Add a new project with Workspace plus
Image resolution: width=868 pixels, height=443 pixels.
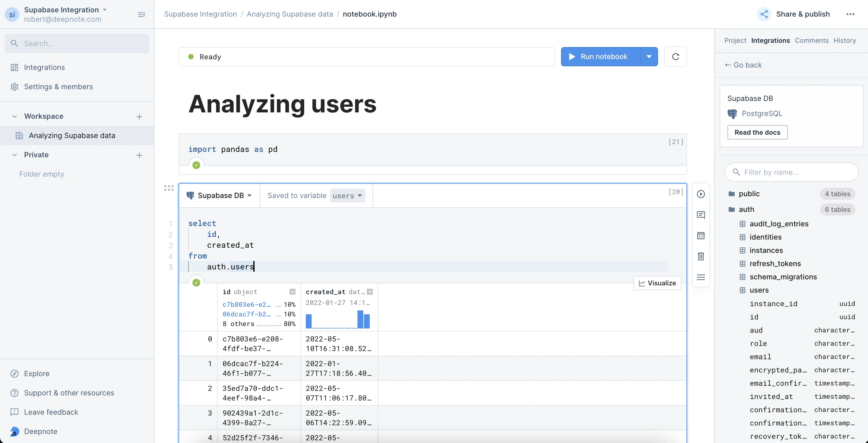[139, 116]
